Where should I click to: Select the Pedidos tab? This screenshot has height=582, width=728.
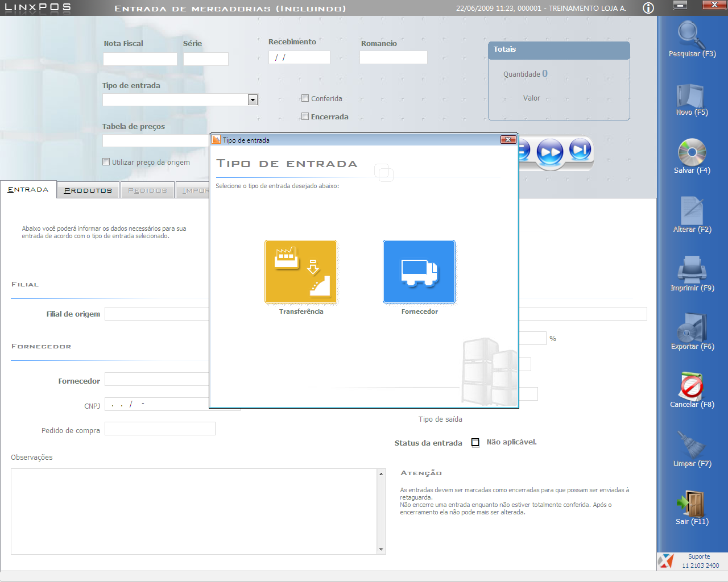147,190
